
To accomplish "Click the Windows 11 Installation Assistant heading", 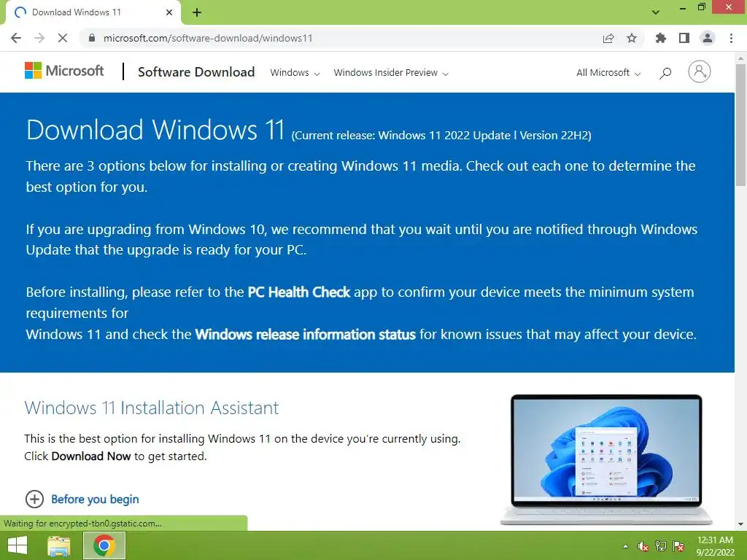I will click(x=152, y=408).
